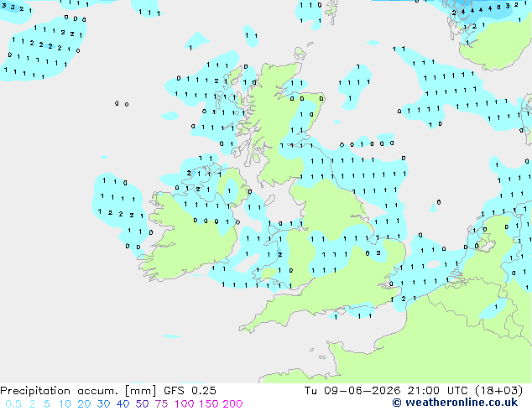Click the date 'Tu 09-06-2026'
This screenshot has width=532, height=411.
pos(352,391)
